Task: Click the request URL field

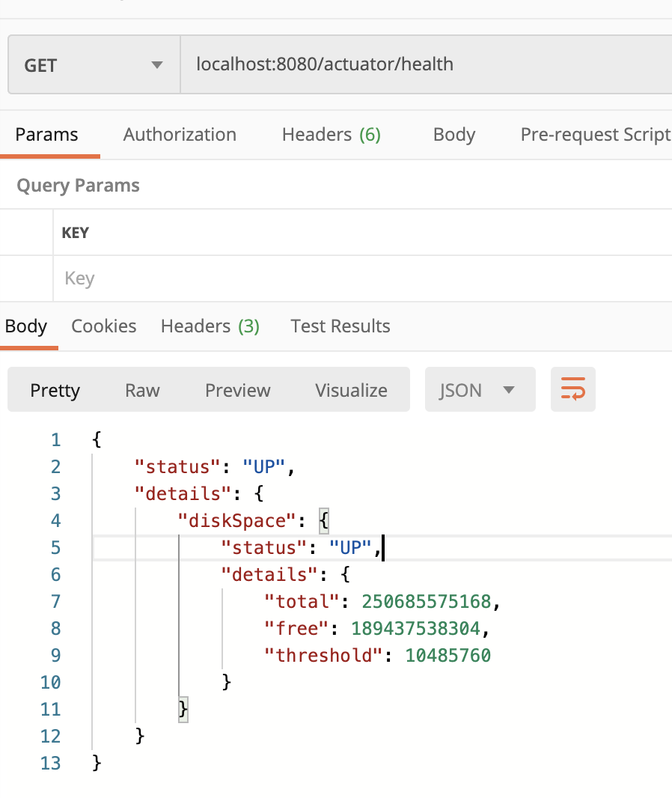Action: (x=427, y=64)
